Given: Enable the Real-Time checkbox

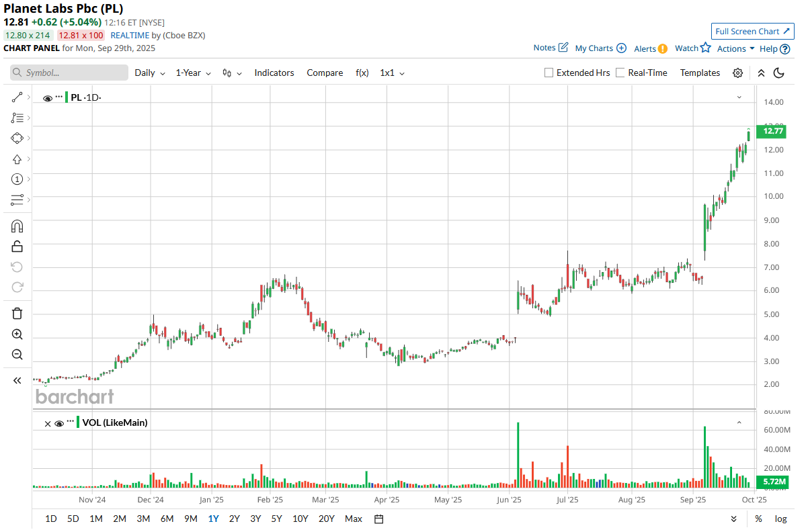Looking at the screenshot, I should click(620, 73).
